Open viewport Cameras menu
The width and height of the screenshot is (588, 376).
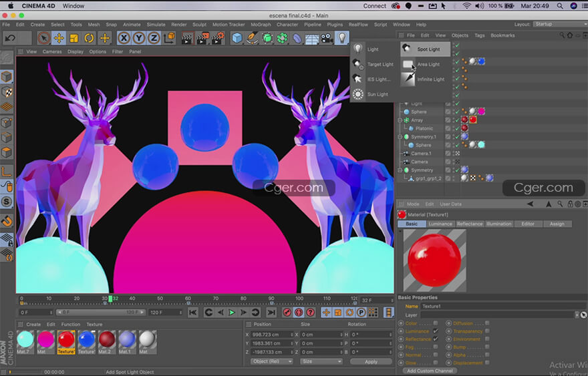pos(52,51)
